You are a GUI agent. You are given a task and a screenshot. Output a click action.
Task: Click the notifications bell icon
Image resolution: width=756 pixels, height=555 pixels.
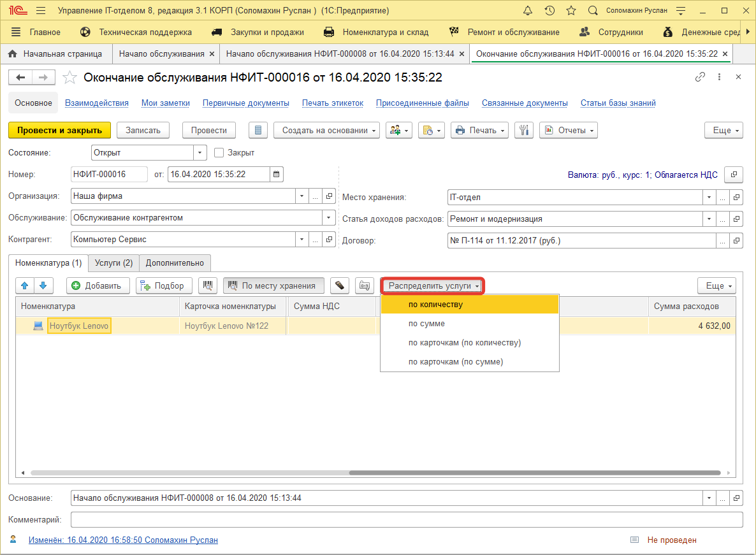[527, 11]
